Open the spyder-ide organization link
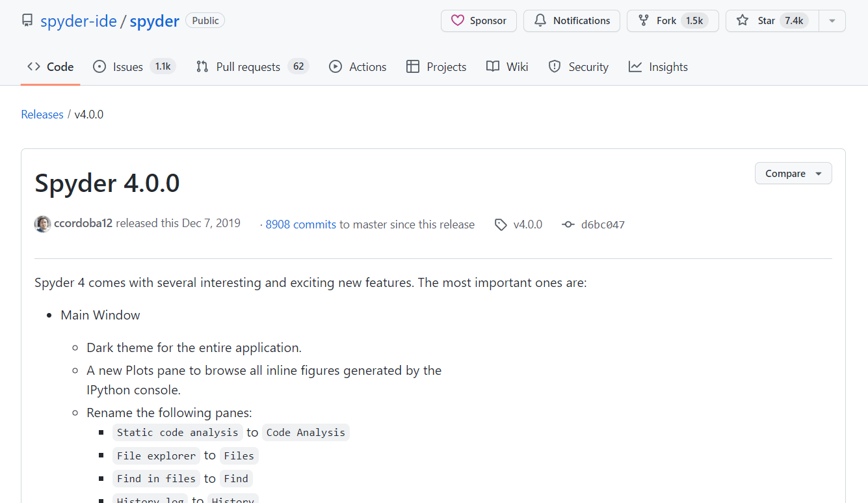Screen dimensions: 868x503 click(79, 21)
